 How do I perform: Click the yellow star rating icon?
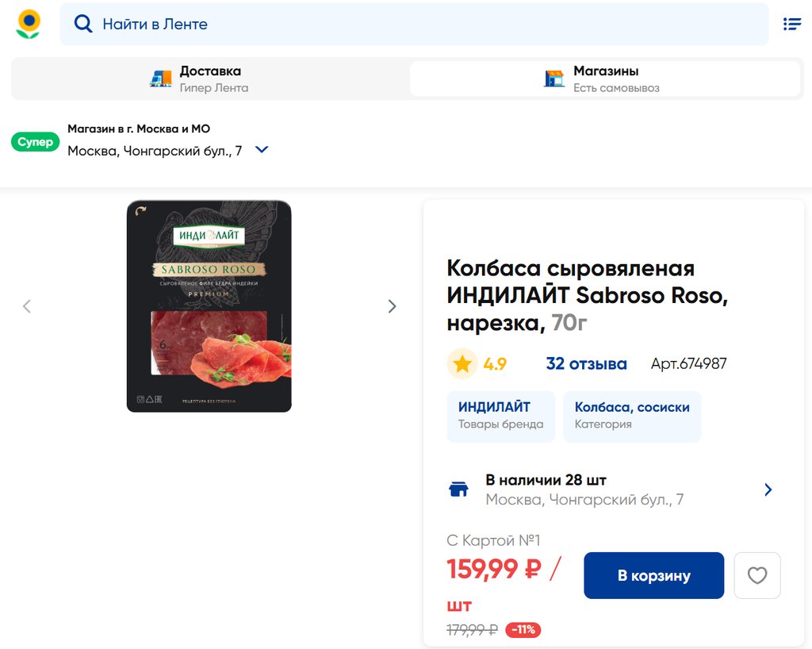(x=462, y=364)
